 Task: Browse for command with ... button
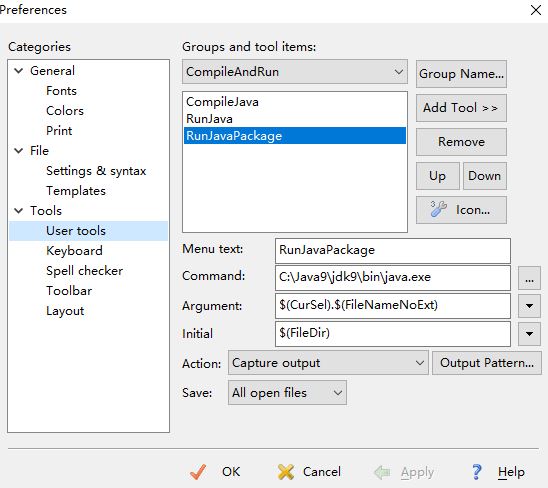point(529,278)
